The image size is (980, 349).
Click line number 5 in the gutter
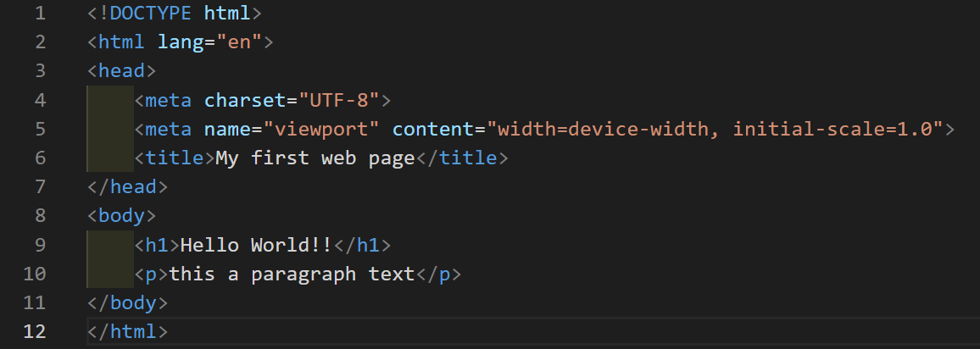[x=40, y=130]
